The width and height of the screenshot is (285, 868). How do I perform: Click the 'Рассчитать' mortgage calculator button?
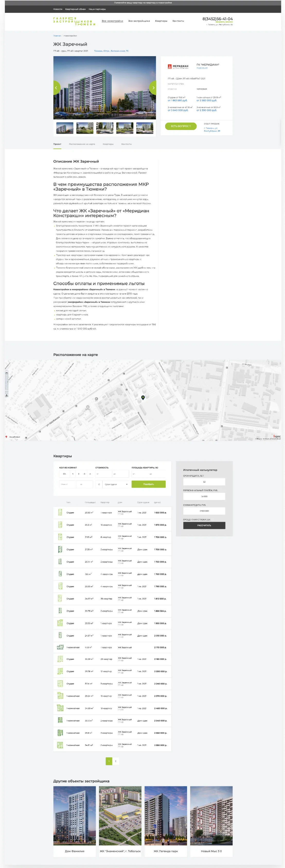pos(204,525)
